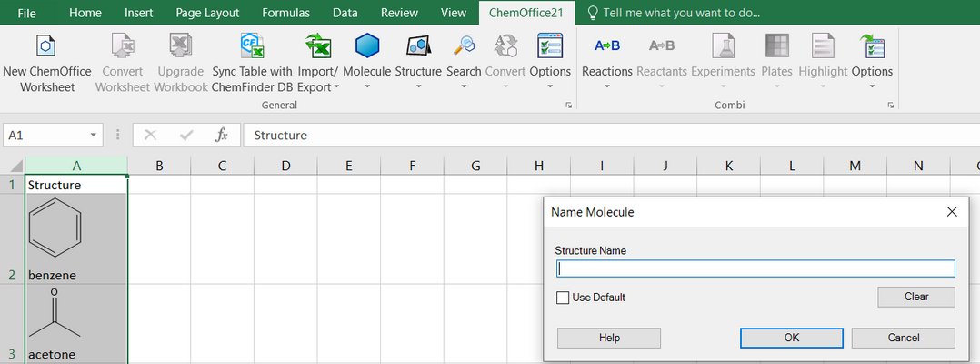This screenshot has width=980, height=364.
Task: Select column N header
Action: (918, 166)
